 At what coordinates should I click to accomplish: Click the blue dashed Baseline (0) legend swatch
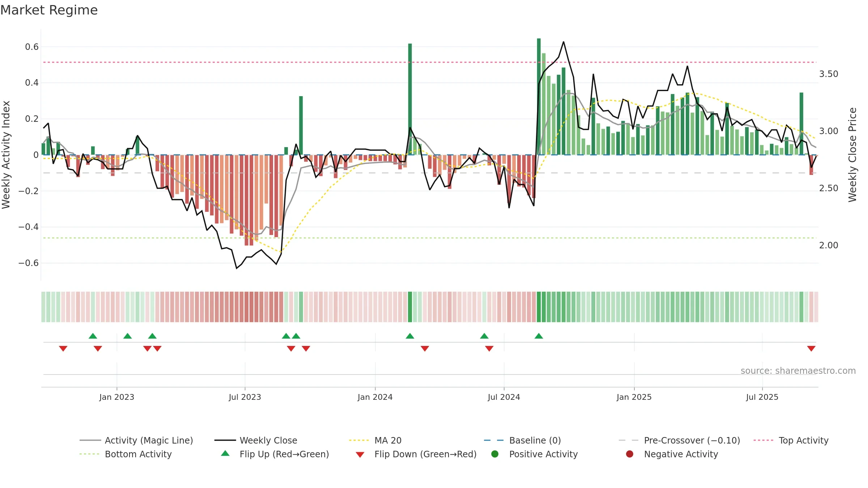point(494,440)
